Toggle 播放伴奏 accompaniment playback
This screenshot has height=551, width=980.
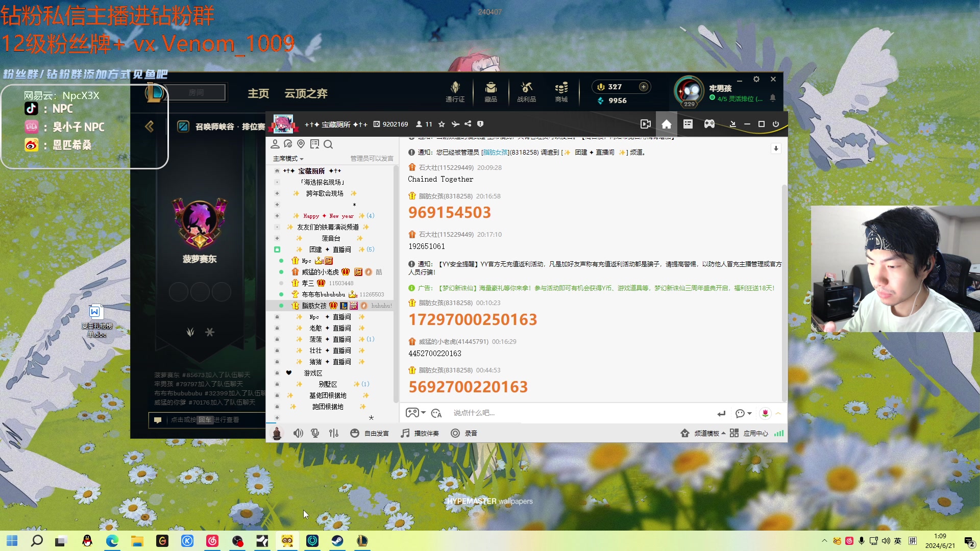pyautogui.click(x=420, y=433)
